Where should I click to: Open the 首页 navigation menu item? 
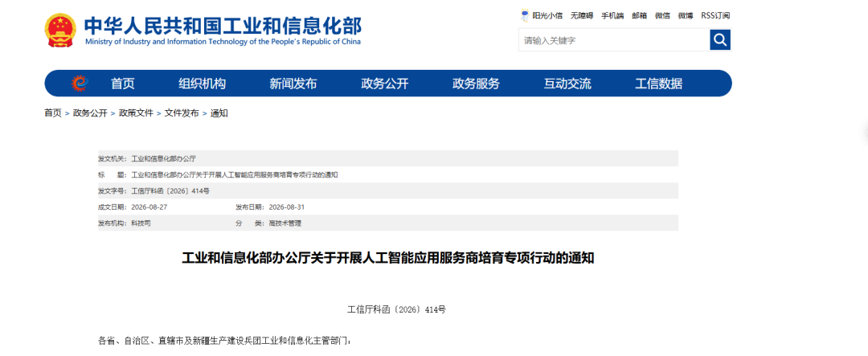point(123,84)
